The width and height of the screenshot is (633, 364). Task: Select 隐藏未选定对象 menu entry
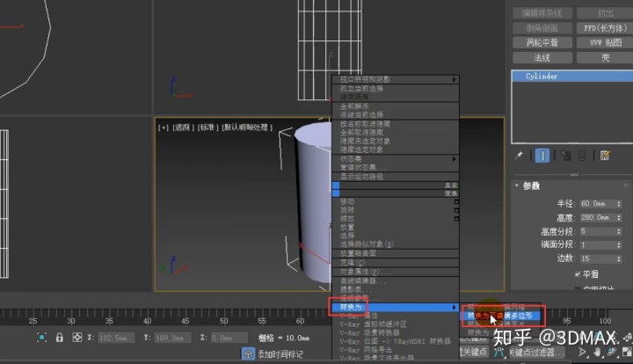point(396,141)
